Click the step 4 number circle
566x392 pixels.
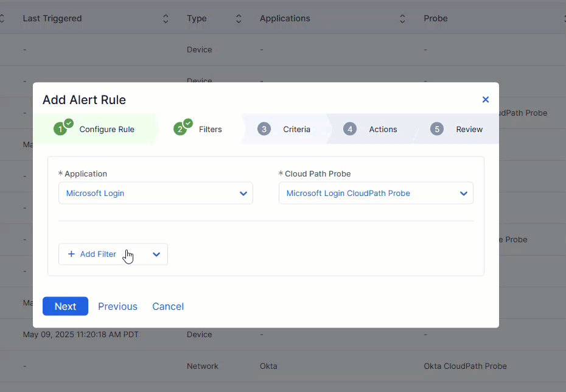coord(350,129)
